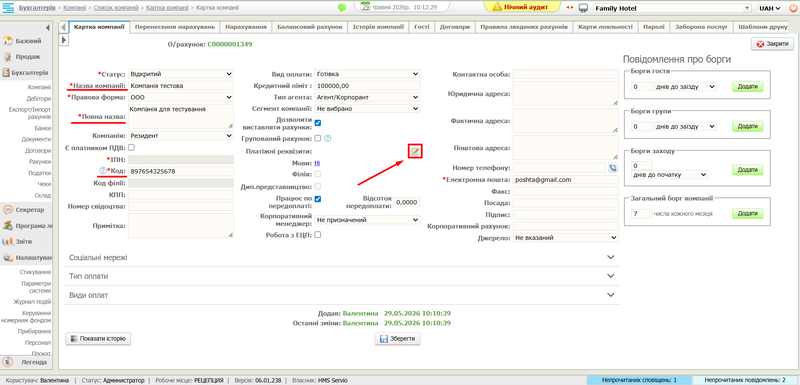The image size is (800, 385).
Task: Expand the Тип оплати section
Action: (342, 276)
